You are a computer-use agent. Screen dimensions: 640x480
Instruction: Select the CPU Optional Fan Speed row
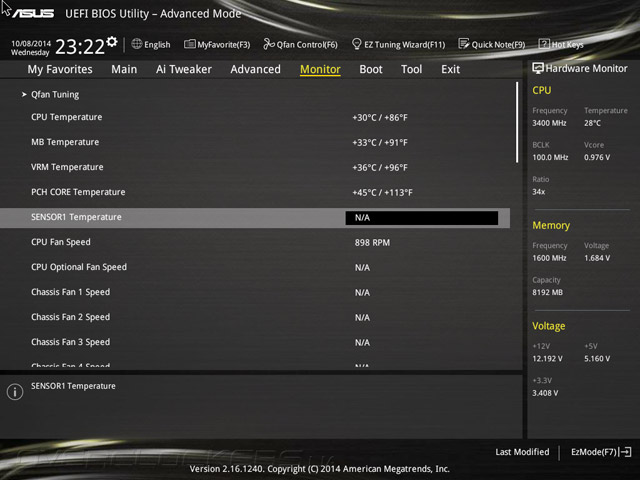tap(255, 267)
